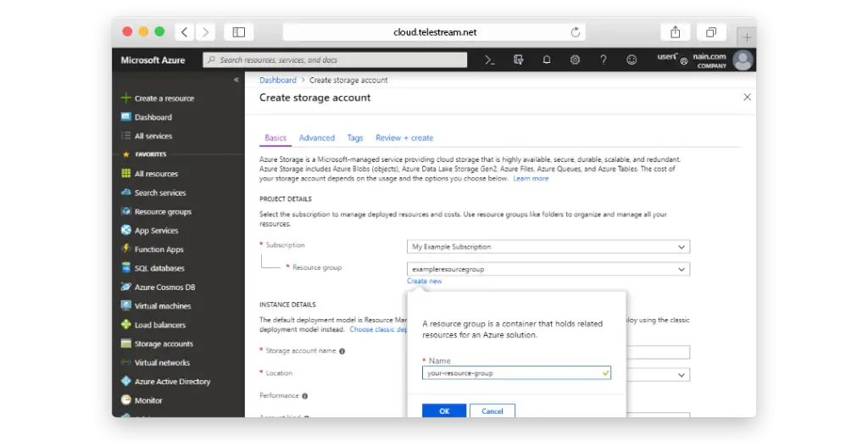Open Virtual machines from sidebar

162,306
